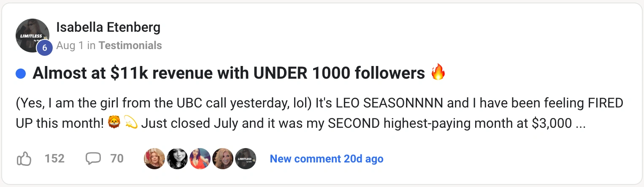Click the black-and-white commenter avatar
The height and width of the screenshot is (187, 644).
(x=177, y=159)
